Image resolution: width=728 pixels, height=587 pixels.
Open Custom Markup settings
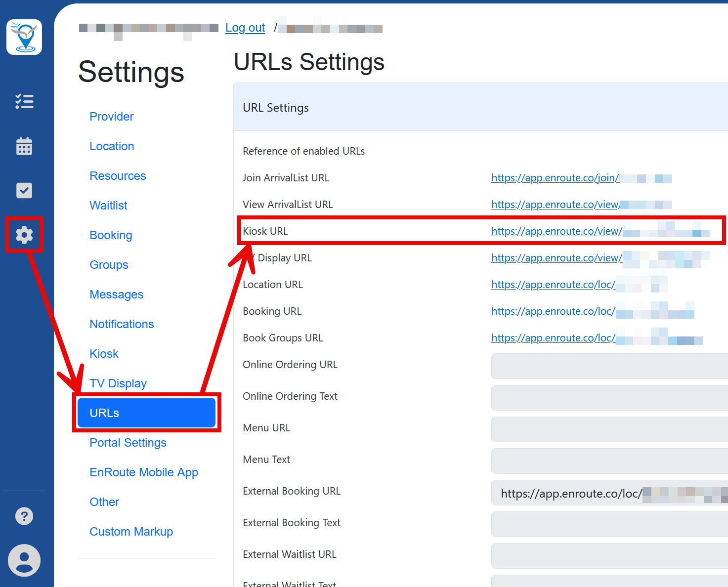click(131, 532)
